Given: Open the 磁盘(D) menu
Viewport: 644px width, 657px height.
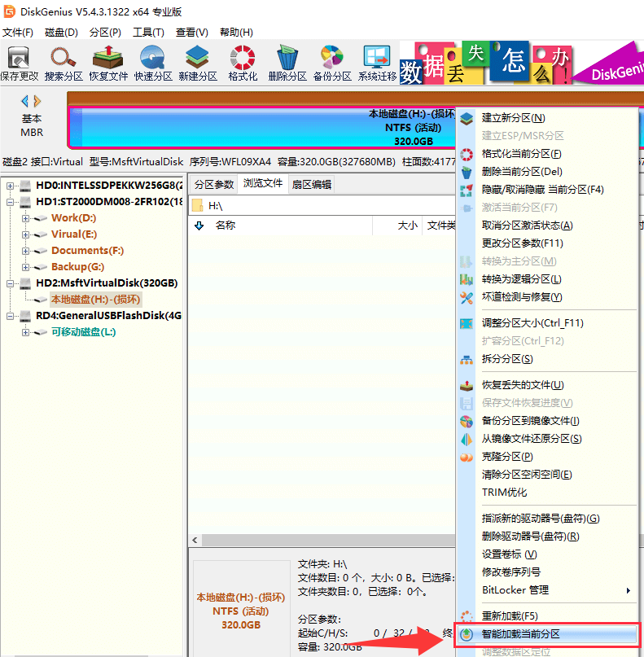Looking at the screenshot, I should [61, 33].
